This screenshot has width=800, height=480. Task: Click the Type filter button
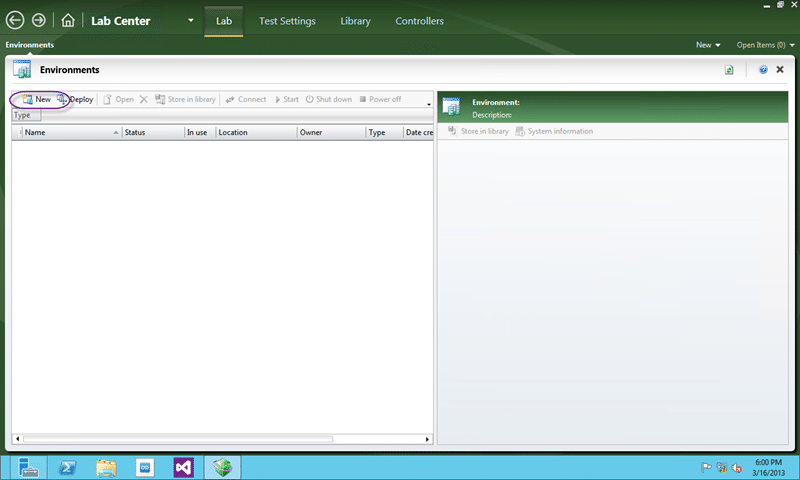26,115
